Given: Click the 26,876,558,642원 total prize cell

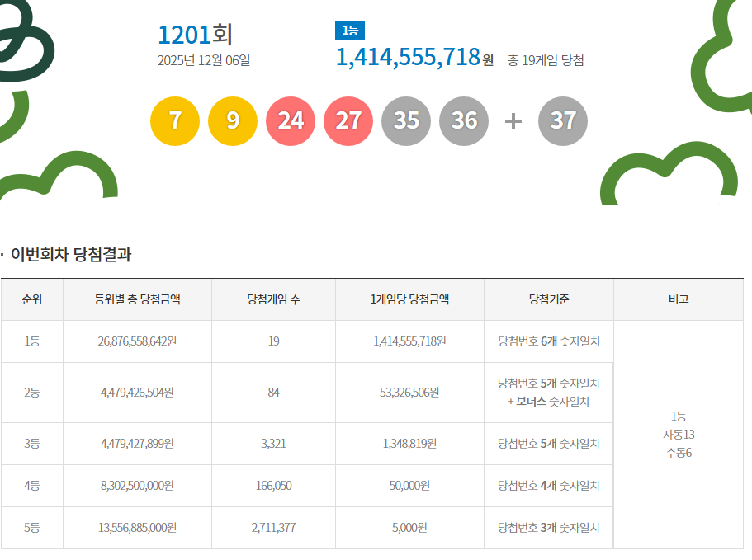Looking at the screenshot, I should click(137, 341).
